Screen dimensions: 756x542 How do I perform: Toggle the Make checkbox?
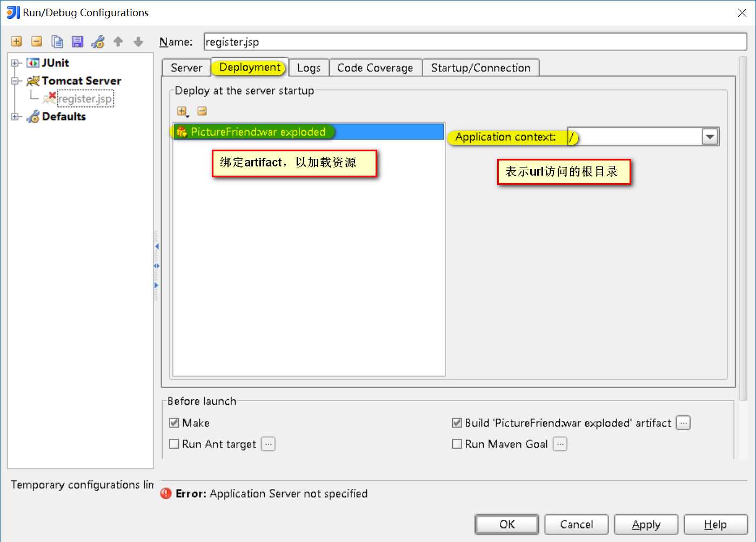click(x=174, y=423)
